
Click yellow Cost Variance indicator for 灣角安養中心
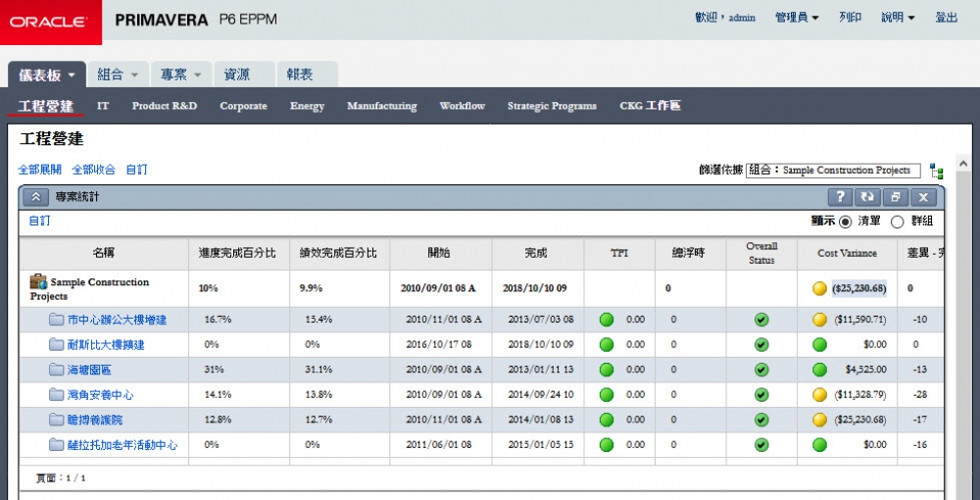coord(819,395)
